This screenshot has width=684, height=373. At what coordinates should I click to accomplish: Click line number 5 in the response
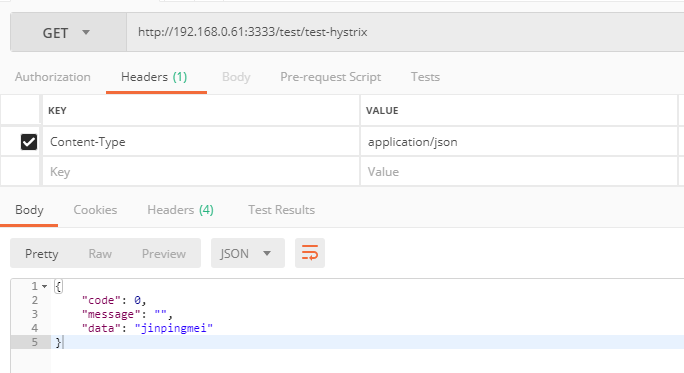[x=35, y=342]
